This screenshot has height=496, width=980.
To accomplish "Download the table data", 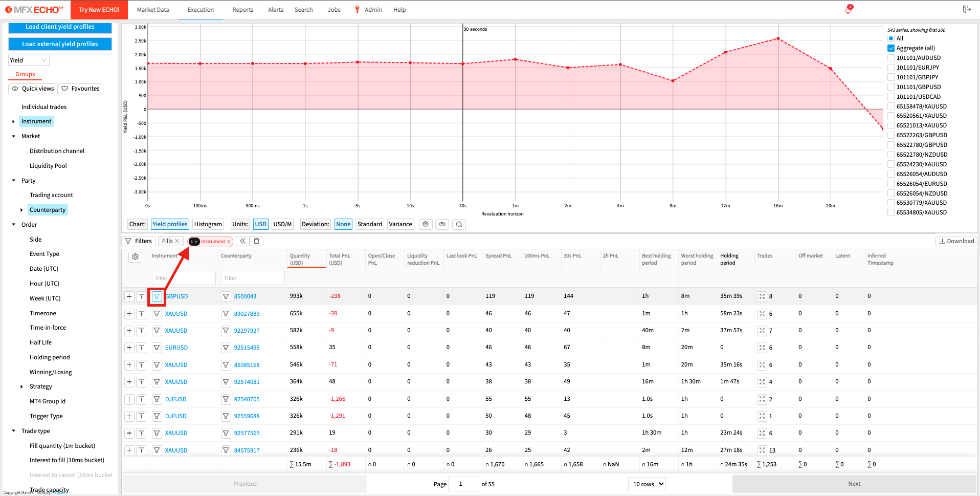I will click(x=956, y=241).
